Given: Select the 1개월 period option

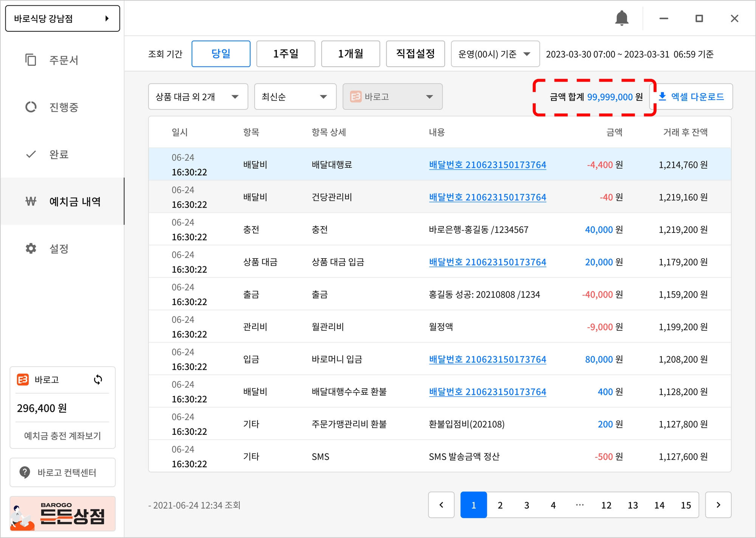Looking at the screenshot, I should click(x=350, y=54).
